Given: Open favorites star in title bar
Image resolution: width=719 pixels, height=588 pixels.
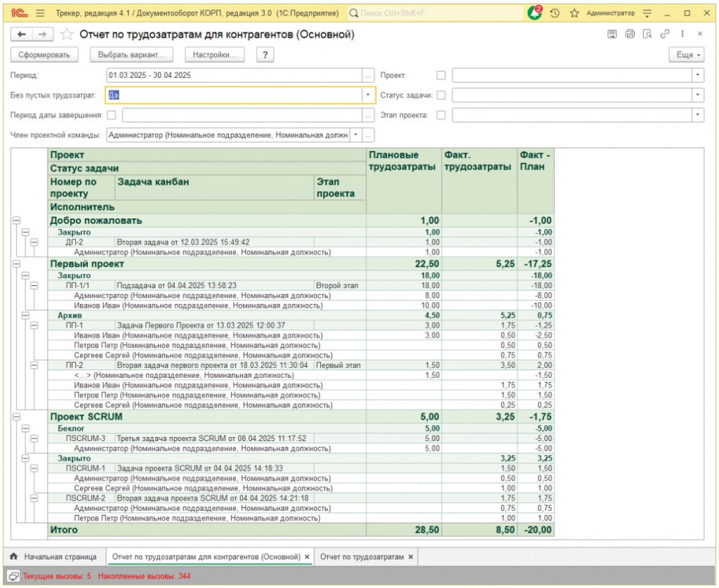Looking at the screenshot, I should click(574, 13).
